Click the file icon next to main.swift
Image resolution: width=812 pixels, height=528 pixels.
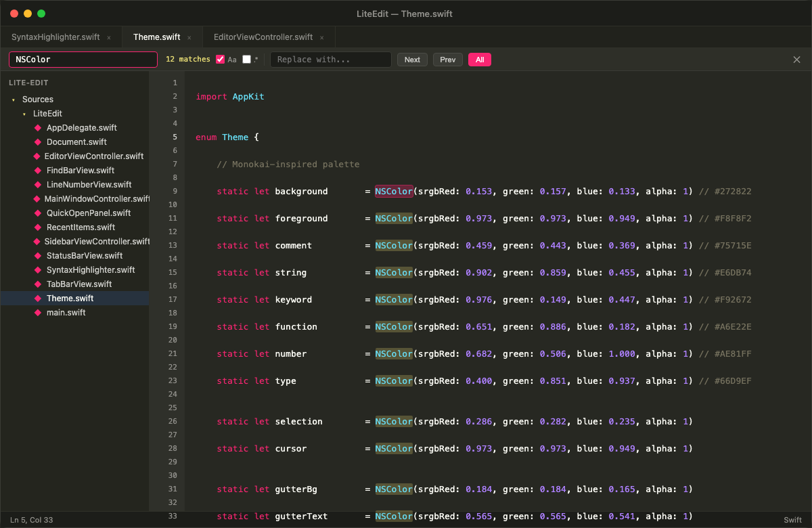point(38,312)
